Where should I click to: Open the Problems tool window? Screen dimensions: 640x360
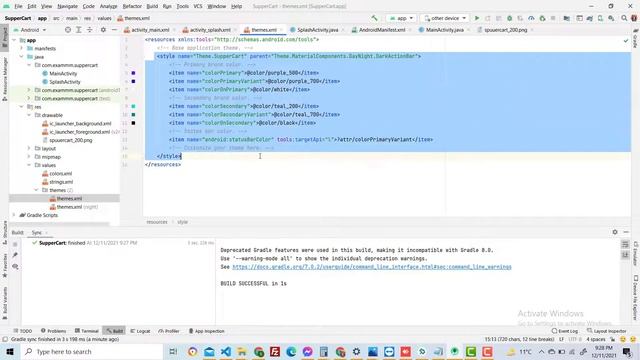[x=53, y=331]
